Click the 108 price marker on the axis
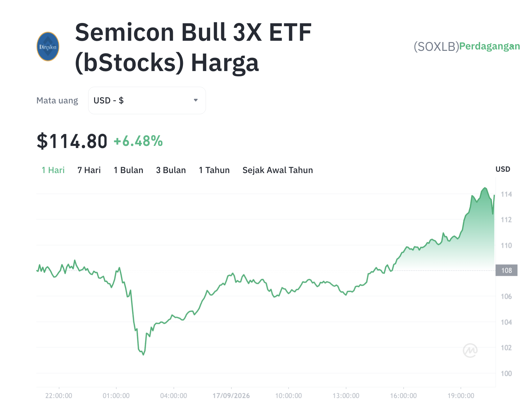The height and width of the screenshot is (420, 529). pos(506,270)
